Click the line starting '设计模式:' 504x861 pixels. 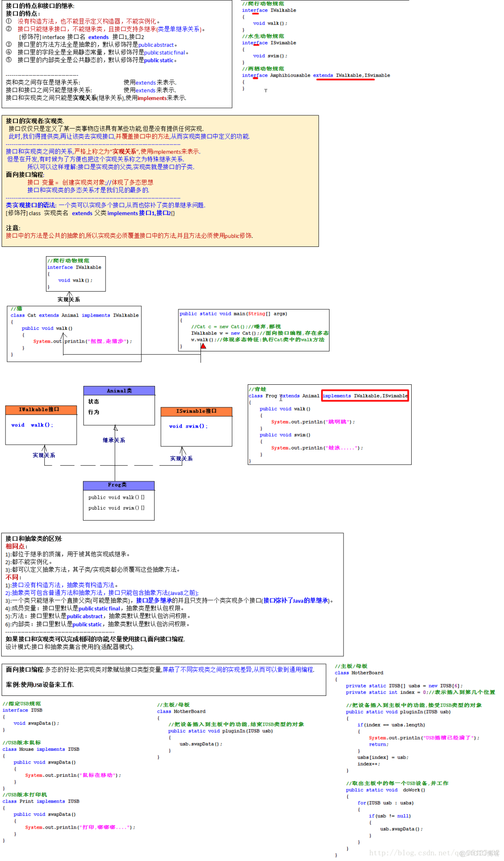tap(70, 647)
